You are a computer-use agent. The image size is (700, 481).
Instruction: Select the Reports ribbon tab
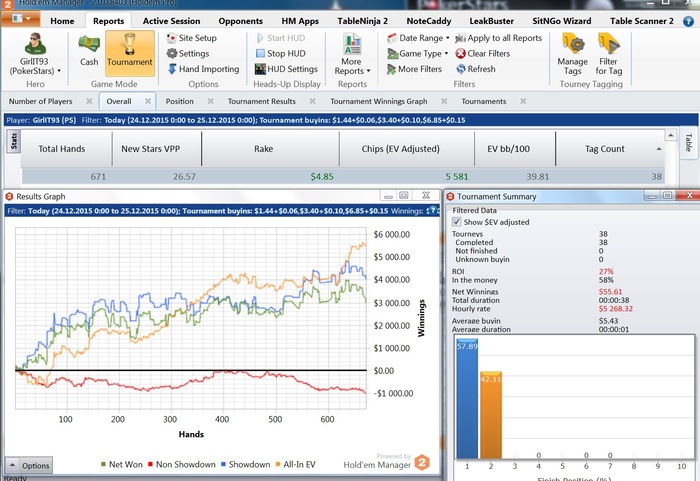[x=108, y=21]
